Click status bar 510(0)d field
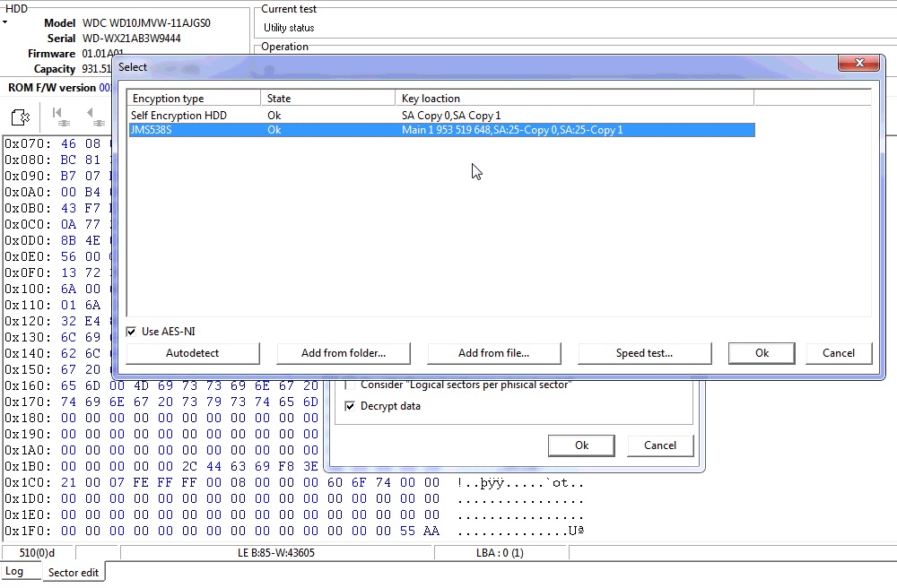 coord(37,553)
